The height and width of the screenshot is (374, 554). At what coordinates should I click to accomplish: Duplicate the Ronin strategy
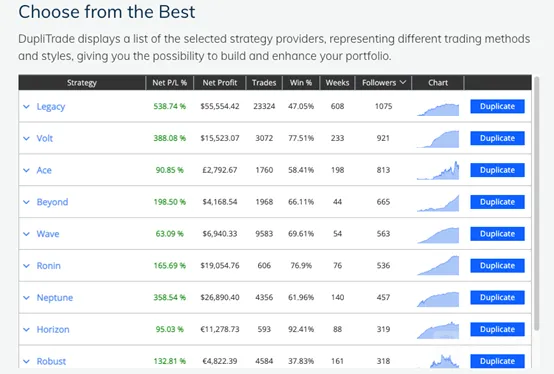coord(497,266)
